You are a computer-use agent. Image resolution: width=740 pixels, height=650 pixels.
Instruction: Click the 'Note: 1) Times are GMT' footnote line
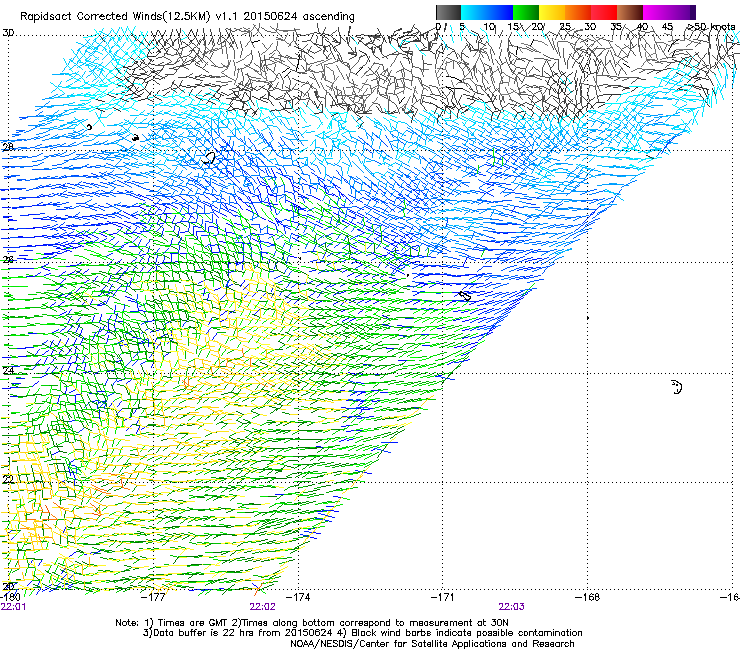tap(311, 623)
